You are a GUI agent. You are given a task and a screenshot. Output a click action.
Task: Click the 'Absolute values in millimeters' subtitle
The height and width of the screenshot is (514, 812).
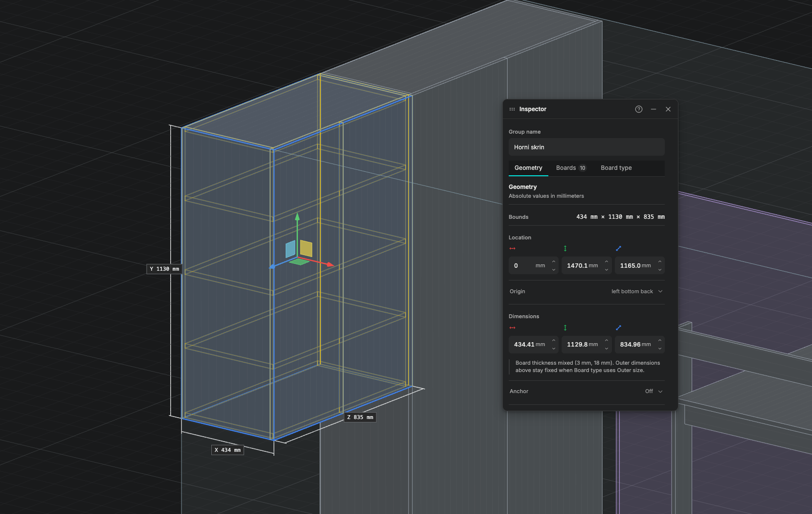[546, 196]
